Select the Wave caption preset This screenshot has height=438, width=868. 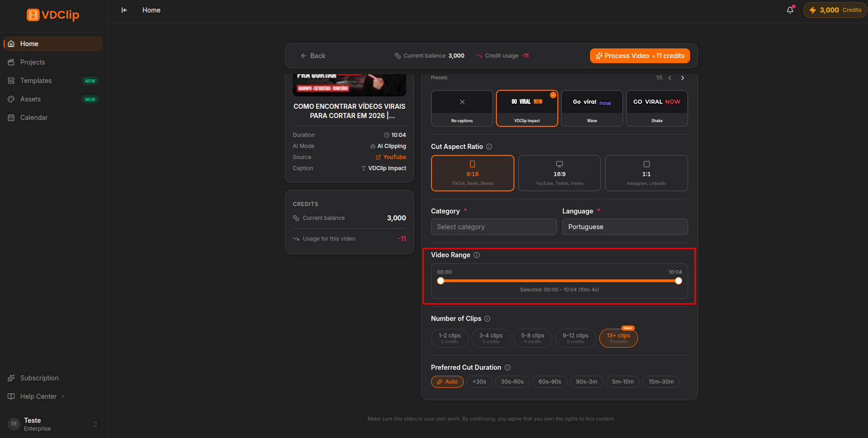[x=592, y=108]
